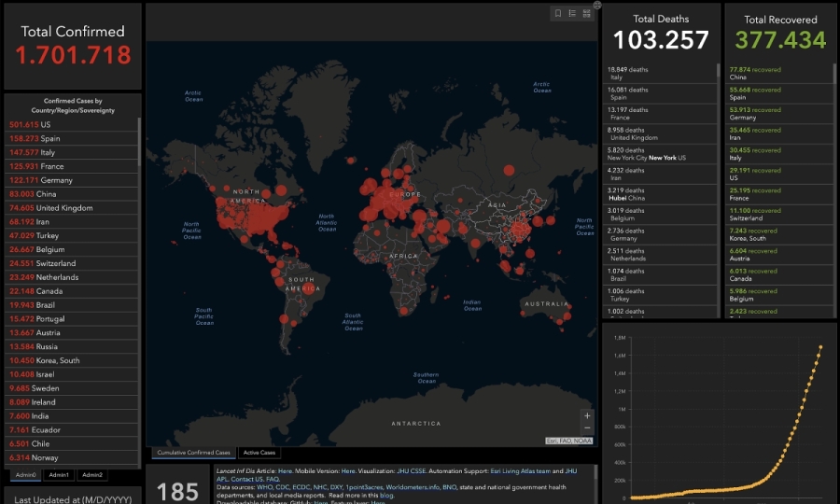Open the JHU CSSE link
The width and height of the screenshot is (840, 504).
click(x=411, y=471)
